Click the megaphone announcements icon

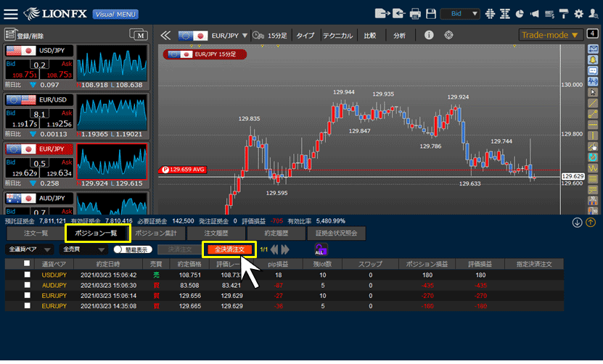point(535,14)
